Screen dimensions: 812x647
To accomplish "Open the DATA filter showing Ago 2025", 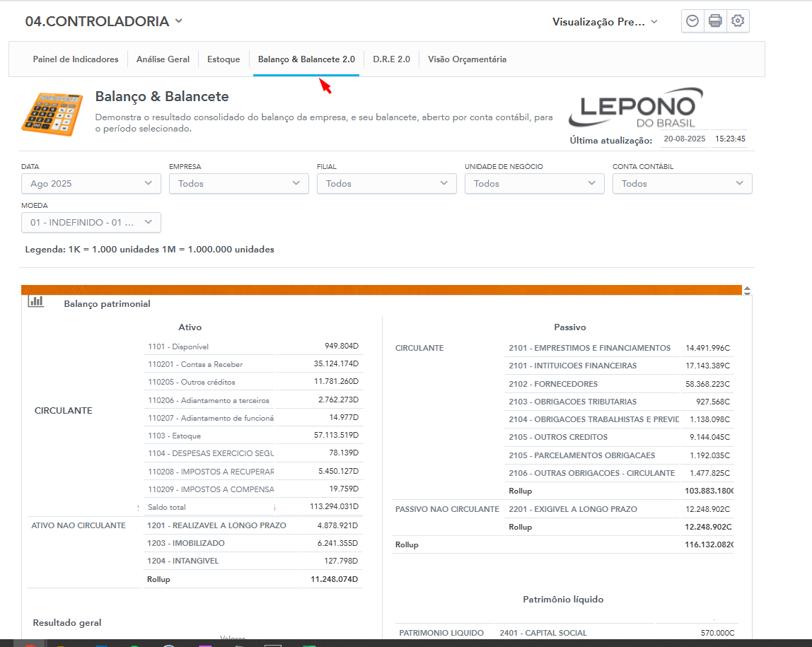I will [91, 183].
